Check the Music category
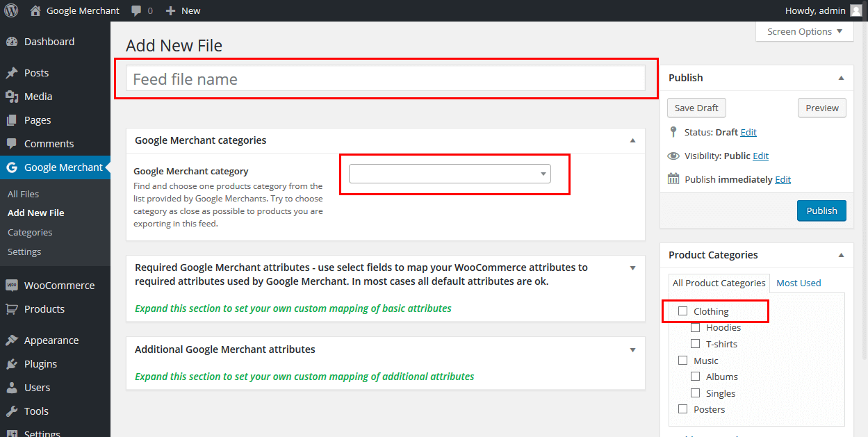This screenshot has width=868, height=437. tap(682, 361)
